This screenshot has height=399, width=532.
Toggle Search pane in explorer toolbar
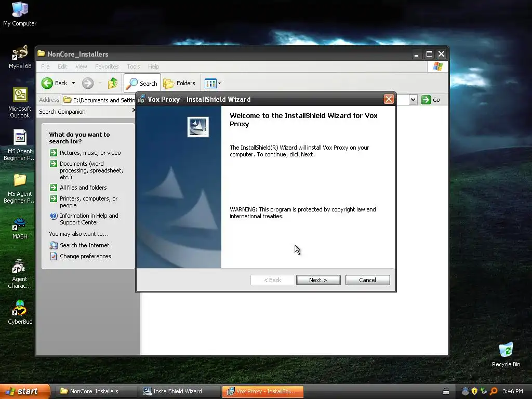click(142, 83)
